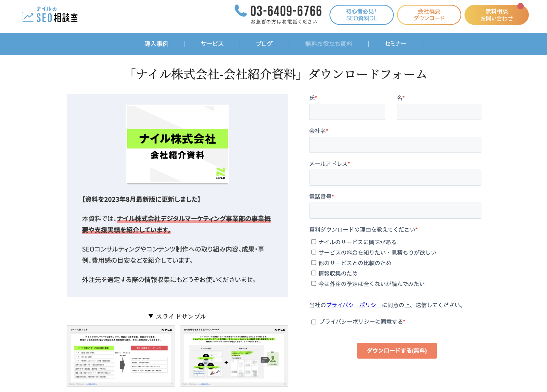Viewport: 547px width, 392px height.
Task: Click the SEOコンサルティングやコンテンツ制作 paragraph
Action: click(173, 255)
